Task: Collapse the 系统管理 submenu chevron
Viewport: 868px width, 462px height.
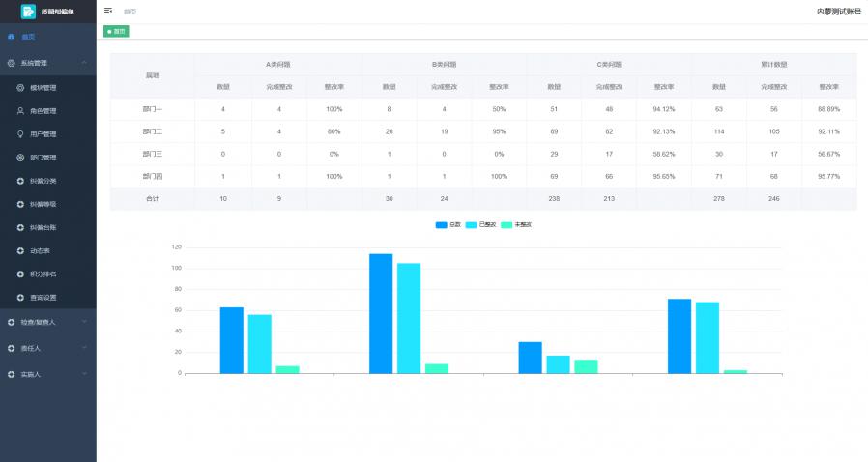Action: (x=84, y=63)
